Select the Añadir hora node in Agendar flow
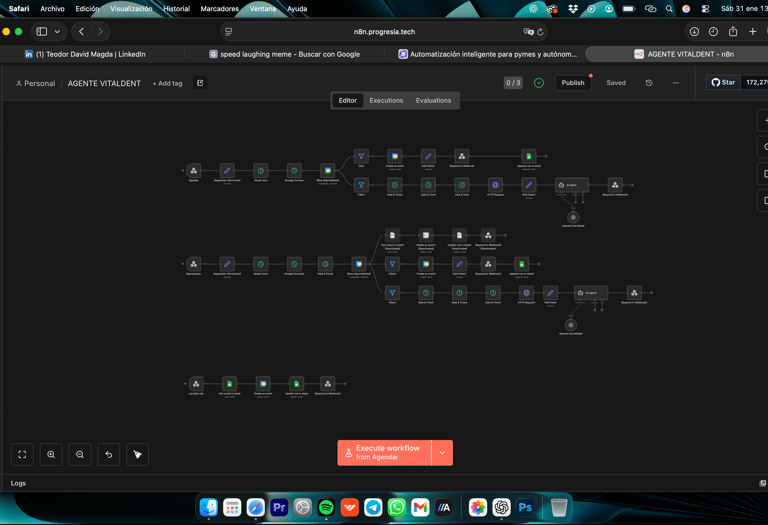Screen dimensions: 768x525 [x=261, y=170]
